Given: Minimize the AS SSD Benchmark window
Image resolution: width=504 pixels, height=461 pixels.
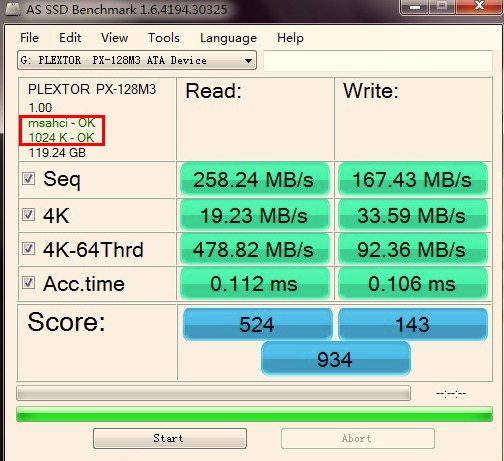Looking at the screenshot, I should point(415,7).
